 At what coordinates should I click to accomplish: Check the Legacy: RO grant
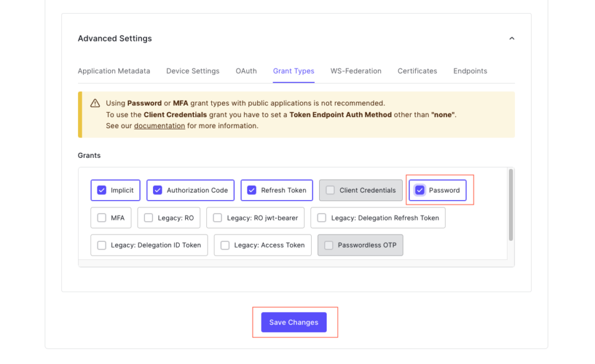[148, 218]
